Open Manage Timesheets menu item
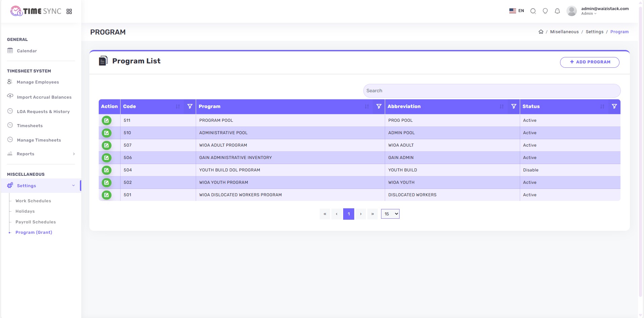 click(39, 140)
